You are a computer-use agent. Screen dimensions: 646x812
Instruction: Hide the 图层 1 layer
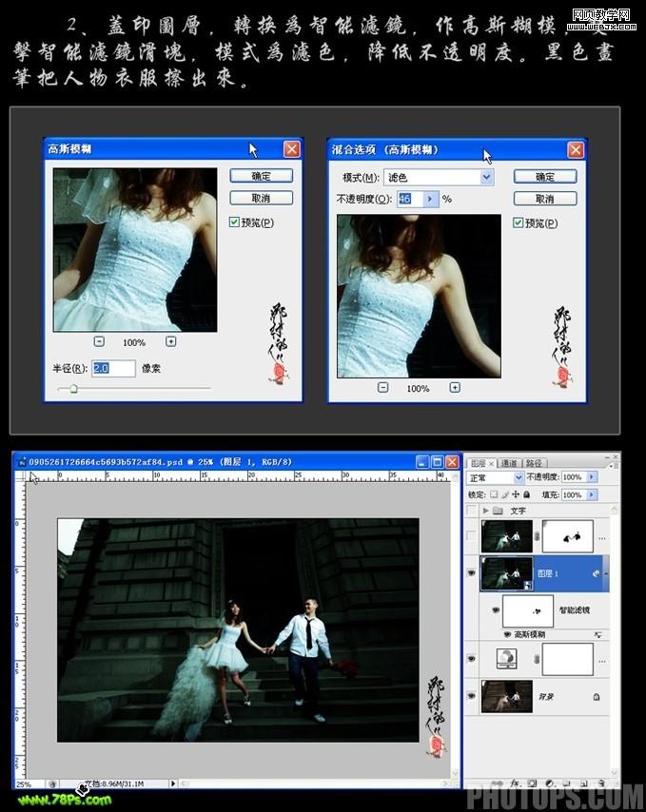[x=472, y=573]
